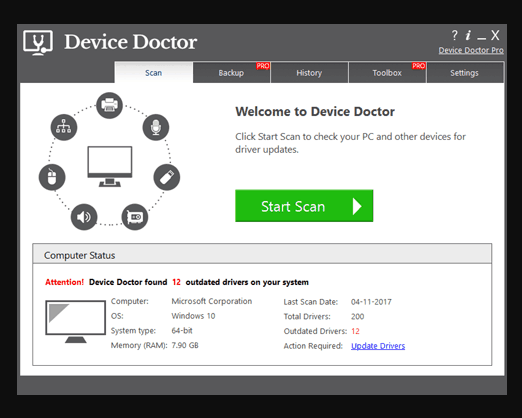Screen dimensions: 522x418
Task: Open help via the question mark icon
Action: (454, 35)
